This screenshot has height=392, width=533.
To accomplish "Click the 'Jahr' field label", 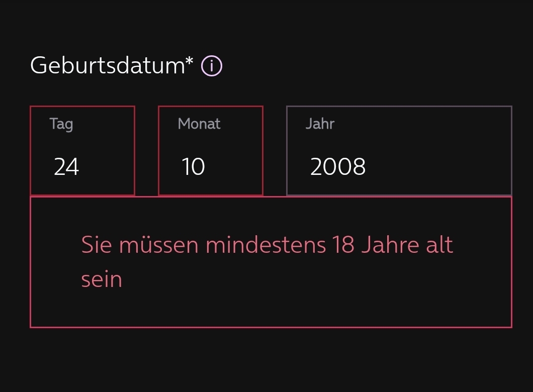I will 320,124.
